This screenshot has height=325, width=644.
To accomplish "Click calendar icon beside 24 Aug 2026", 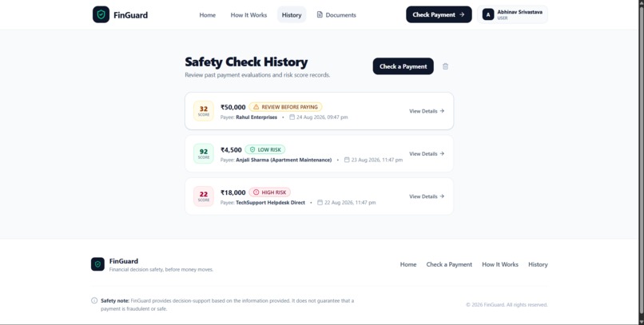I will 292,117.
